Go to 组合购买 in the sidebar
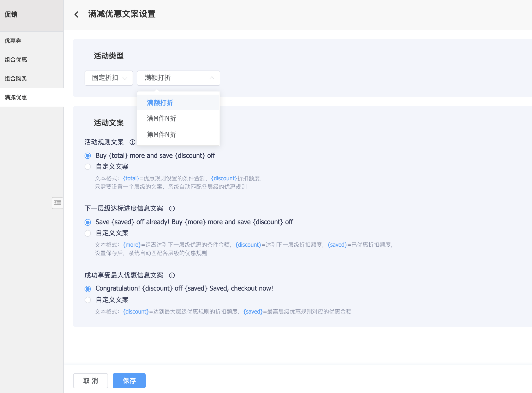This screenshot has width=532, height=393. click(x=16, y=79)
